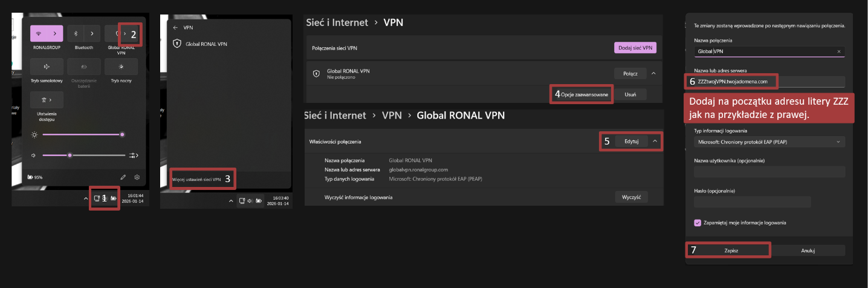The height and width of the screenshot is (288, 868).
Task: Click shield icon of Global RONAL VPN row
Action: (x=316, y=73)
